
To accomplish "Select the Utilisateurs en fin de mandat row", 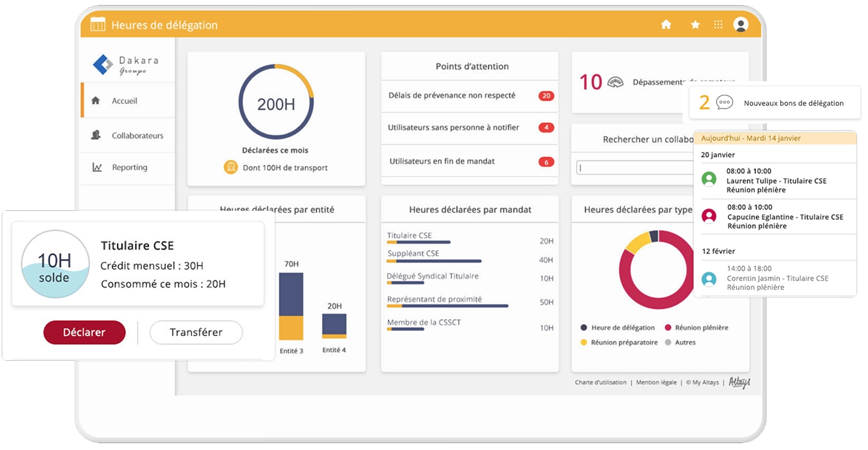I will 442,161.
